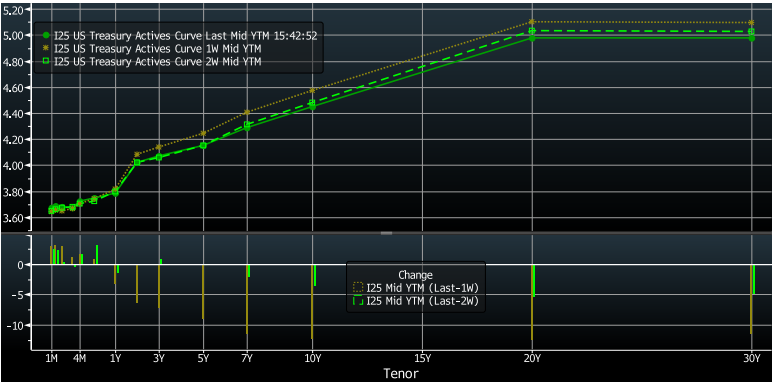Click the 1W curve point at 10Y

[x=312, y=91]
